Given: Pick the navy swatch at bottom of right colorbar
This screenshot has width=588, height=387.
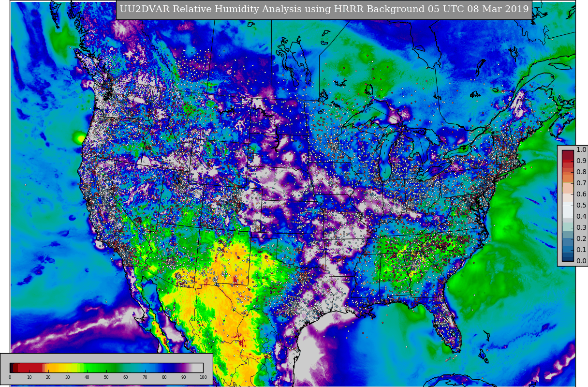Looking at the screenshot, I should click(568, 259).
